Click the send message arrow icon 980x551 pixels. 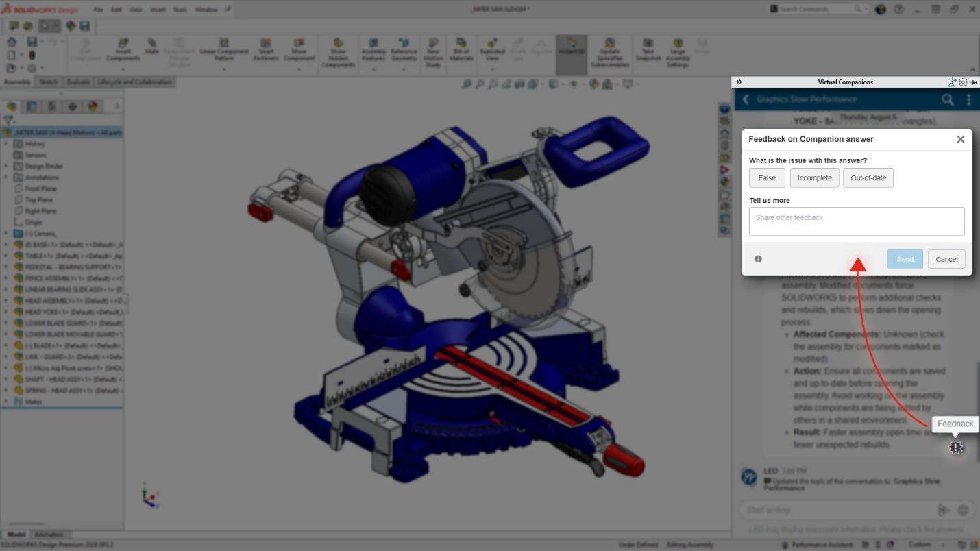click(x=944, y=510)
